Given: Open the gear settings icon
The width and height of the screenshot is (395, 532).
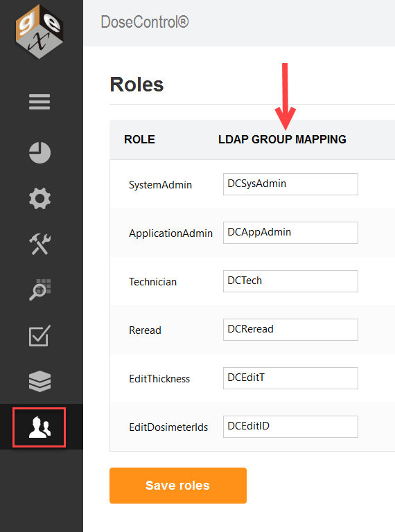Looking at the screenshot, I should pos(39,198).
